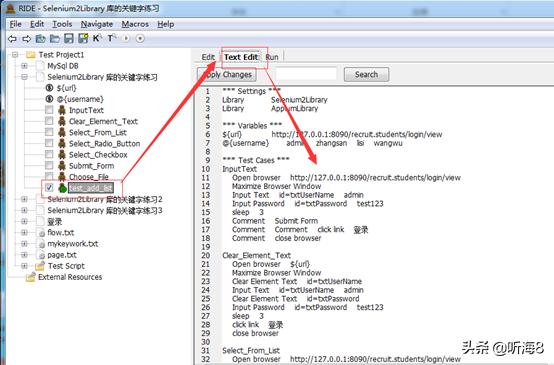Screen dimensions: 554x365
Task: Click the search text field beside Search
Action: pyautogui.click(x=306, y=74)
